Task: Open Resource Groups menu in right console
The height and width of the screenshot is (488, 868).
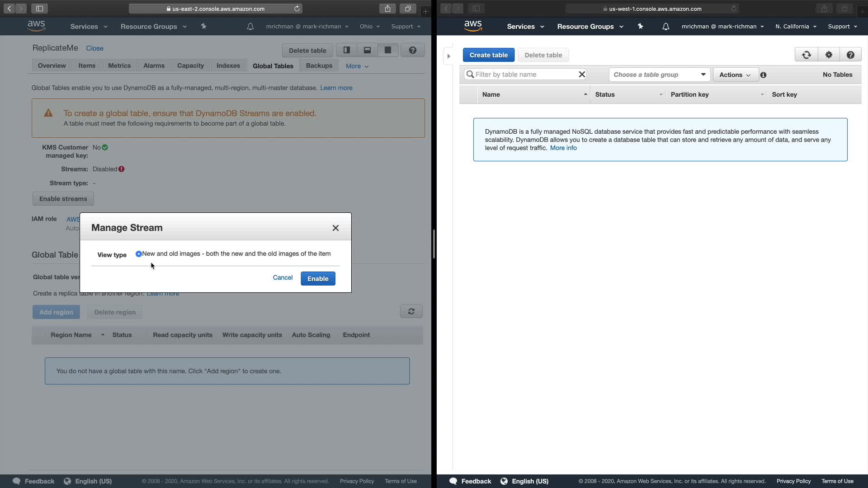Action: [590, 27]
